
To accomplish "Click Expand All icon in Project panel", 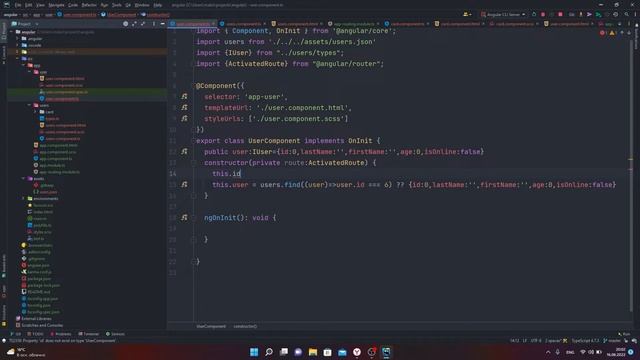I will (134, 24).
